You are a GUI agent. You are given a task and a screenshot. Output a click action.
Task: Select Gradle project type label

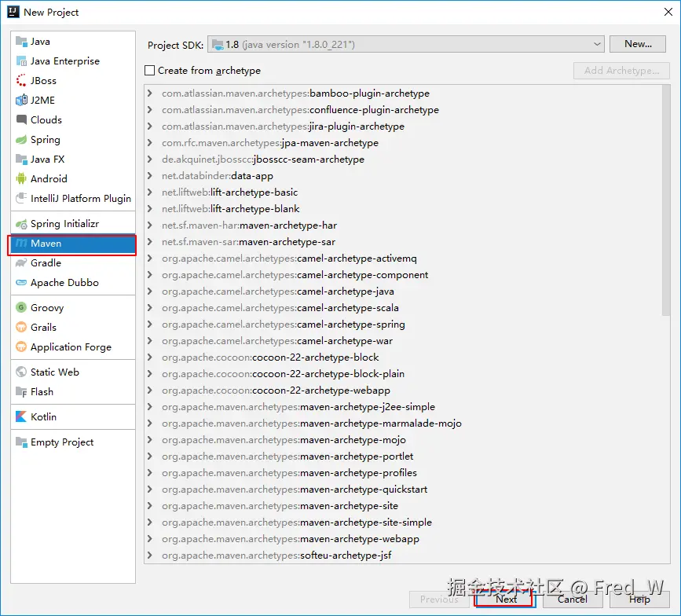pos(46,262)
